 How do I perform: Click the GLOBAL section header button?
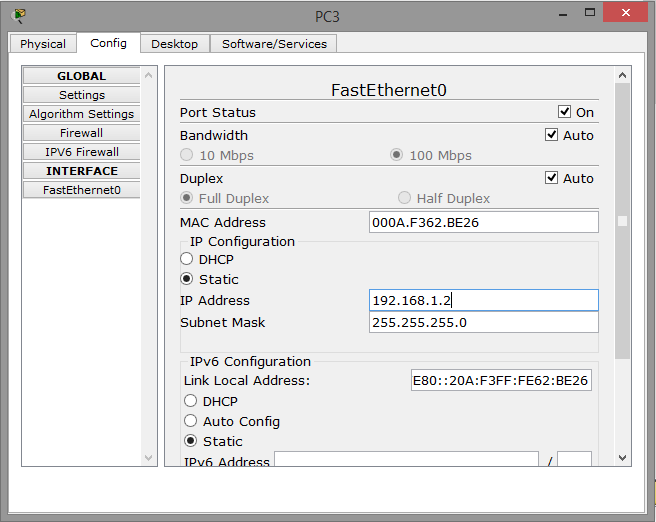(x=82, y=76)
